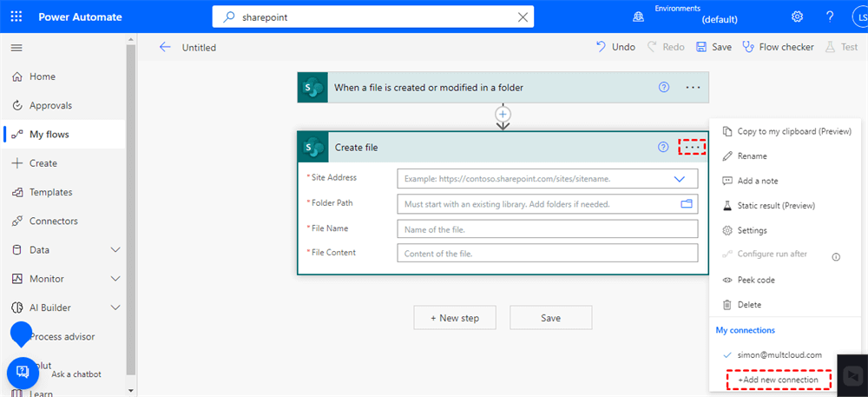Click the AI Builder icon
Image resolution: width=868 pixels, height=397 pixels.
(x=17, y=308)
